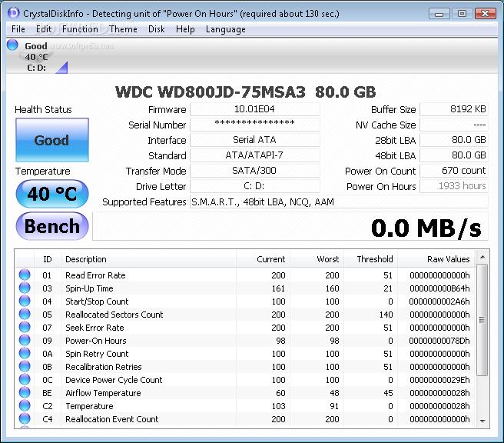Screen dimensions: 504x443
Task: Click status orb for Reallocation Event Count
Action: (25, 419)
